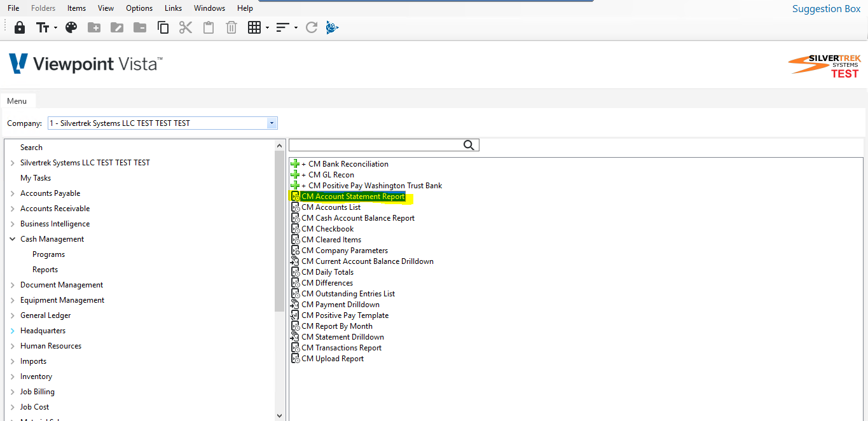Click the grid view toolbar icon
This screenshot has width=868, height=421.
click(x=255, y=27)
